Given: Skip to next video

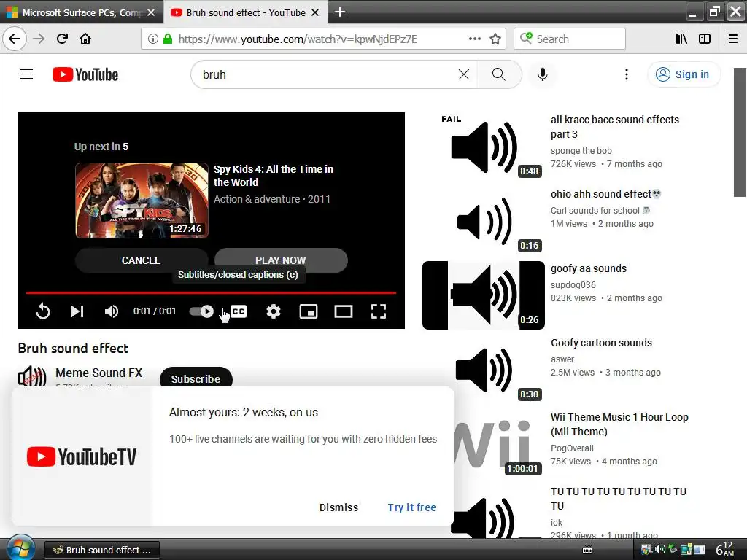Looking at the screenshot, I should pos(77,311).
